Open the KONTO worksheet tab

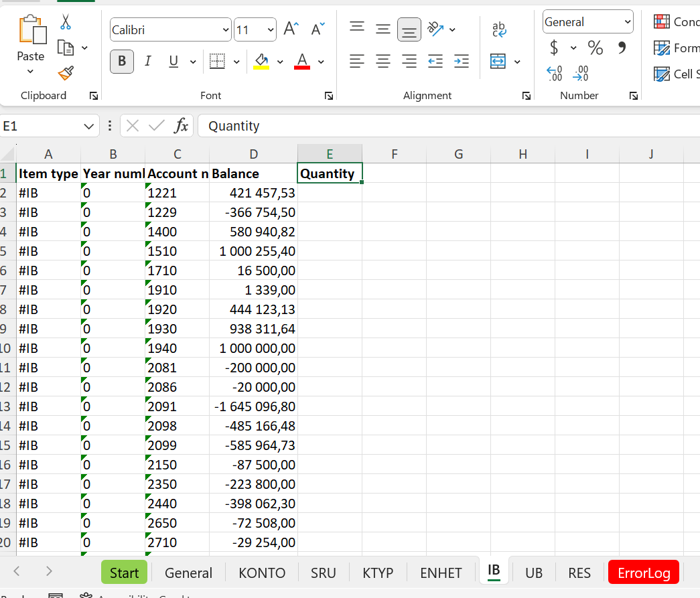261,573
